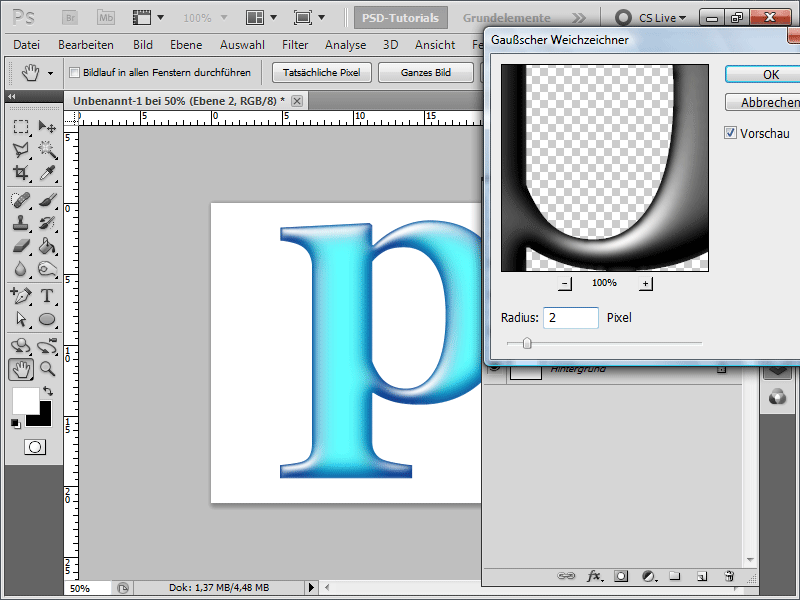Expand more workspaces chevron
The image size is (800, 600).
pyautogui.click(x=579, y=18)
